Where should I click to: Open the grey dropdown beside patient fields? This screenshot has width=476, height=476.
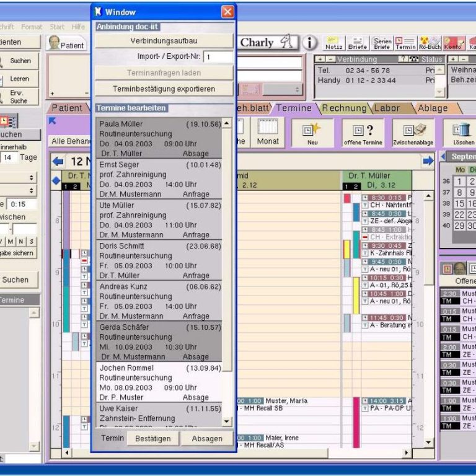283,89
